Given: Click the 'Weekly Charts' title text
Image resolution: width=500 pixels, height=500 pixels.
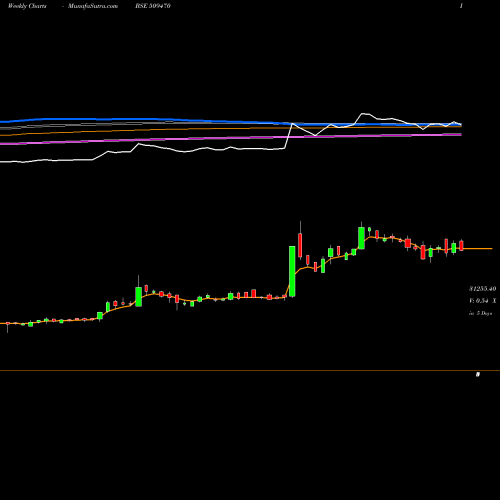Looking at the screenshot, I should (x=27, y=6).
